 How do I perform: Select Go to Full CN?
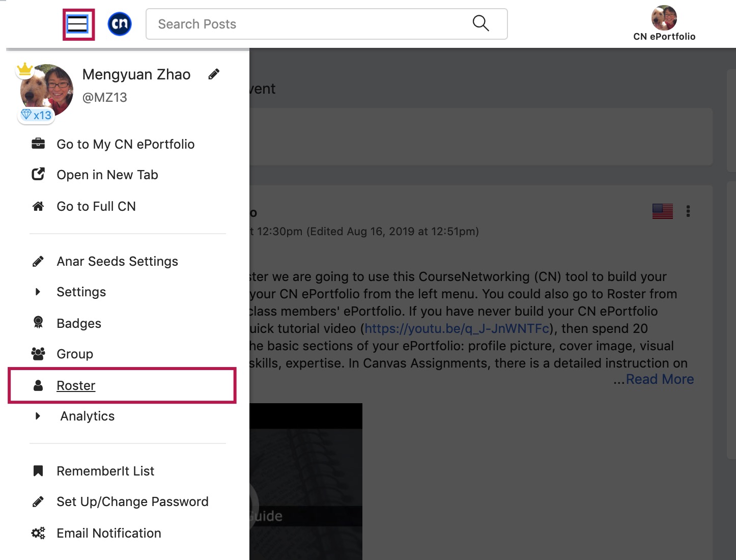tap(96, 206)
